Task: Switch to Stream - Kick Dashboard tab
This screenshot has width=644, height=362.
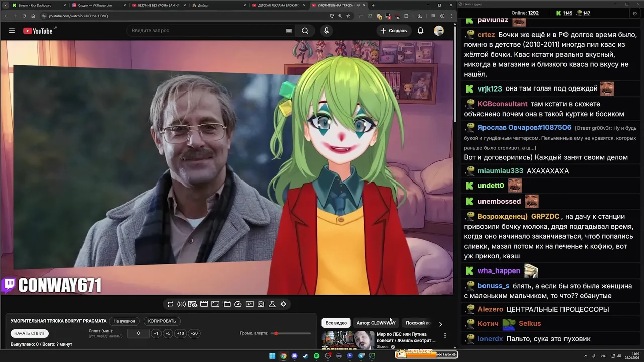Action: [x=39, y=5]
